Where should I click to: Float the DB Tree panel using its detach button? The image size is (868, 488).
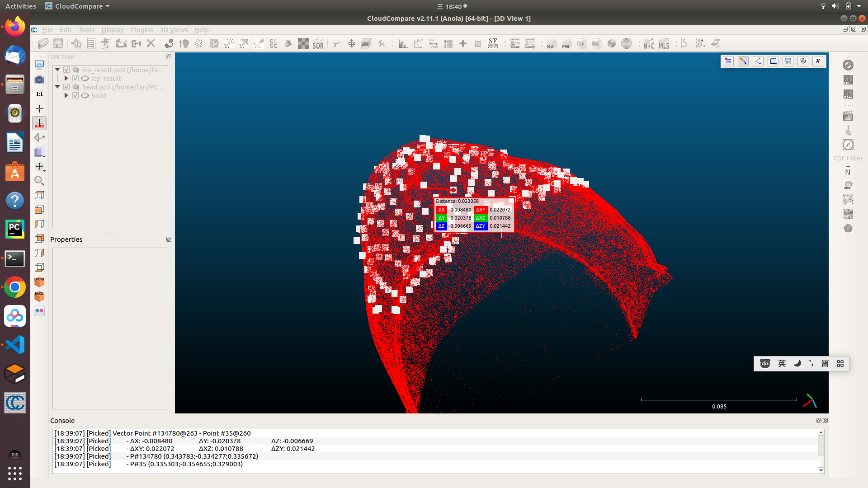(x=169, y=57)
